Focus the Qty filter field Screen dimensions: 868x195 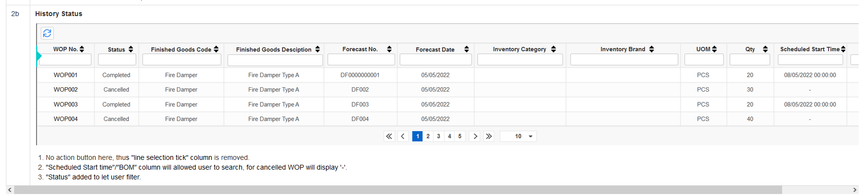(750, 59)
